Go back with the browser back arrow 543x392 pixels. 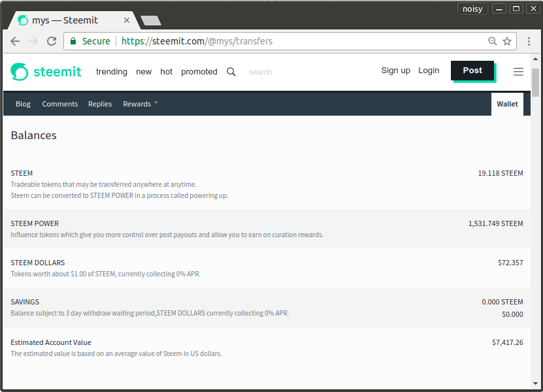tap(15, 42)
